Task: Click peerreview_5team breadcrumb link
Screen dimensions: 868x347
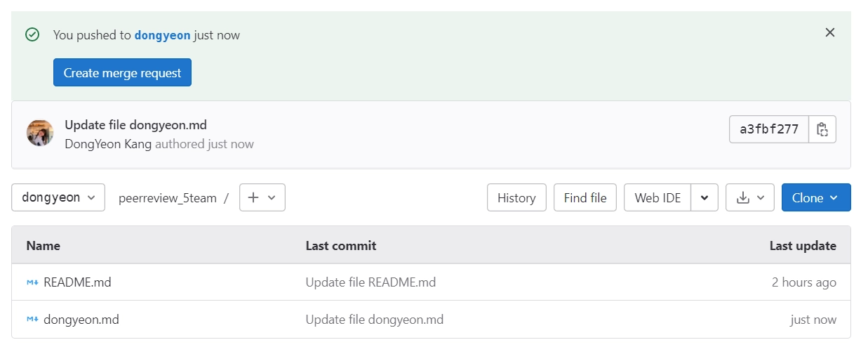Action: (168, 198)
